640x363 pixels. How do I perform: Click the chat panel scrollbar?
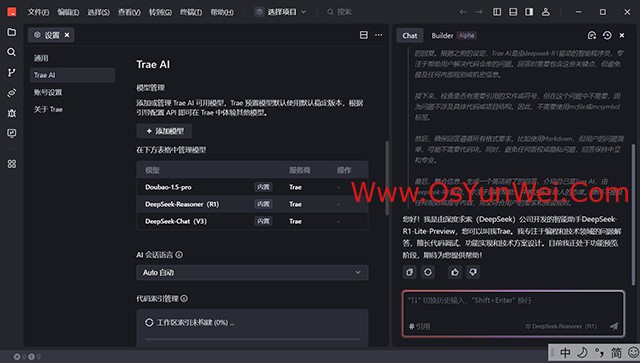633,214
